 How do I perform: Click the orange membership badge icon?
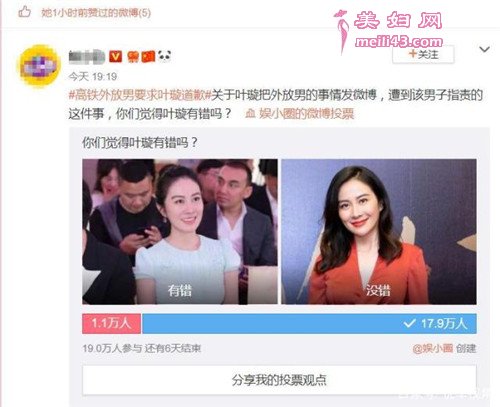coord(133,57)
